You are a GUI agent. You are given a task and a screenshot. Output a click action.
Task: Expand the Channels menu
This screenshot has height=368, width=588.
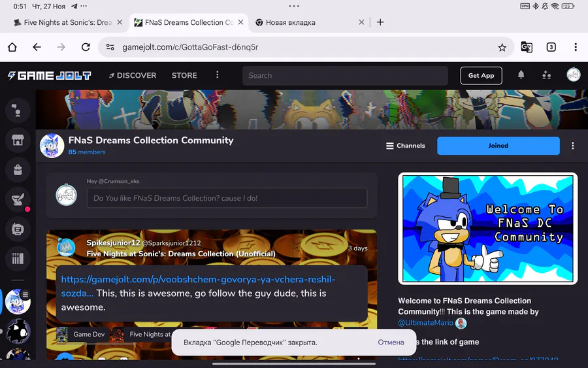point(406,146)
